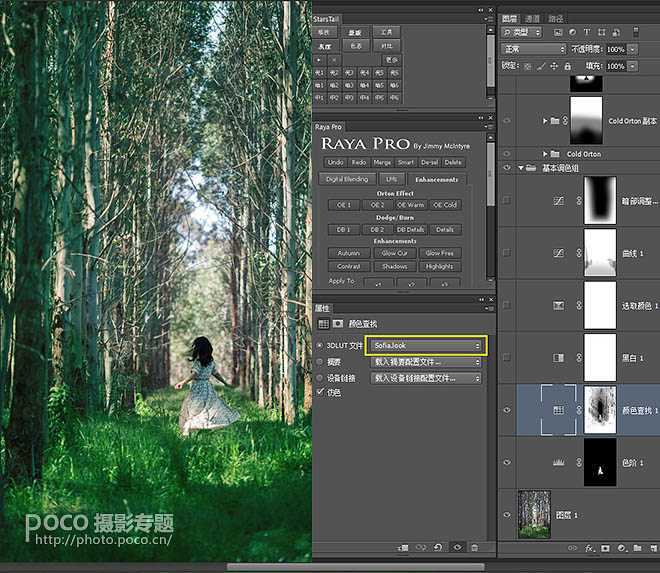Lock all padlock icon
Screen dimensions: 660x573
pos(567,66)
